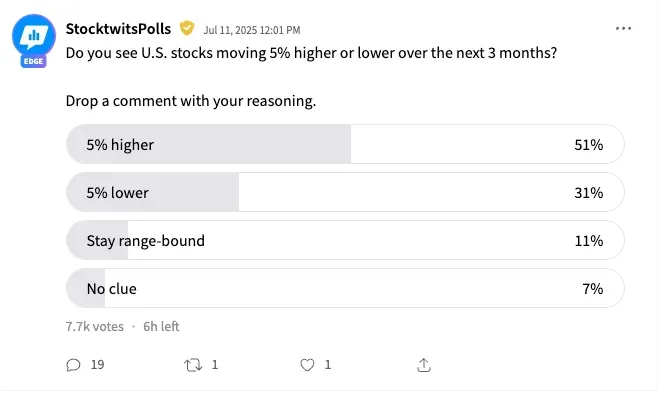Click the like count number
Screen dimensions: 664x393
coord(328,365)
